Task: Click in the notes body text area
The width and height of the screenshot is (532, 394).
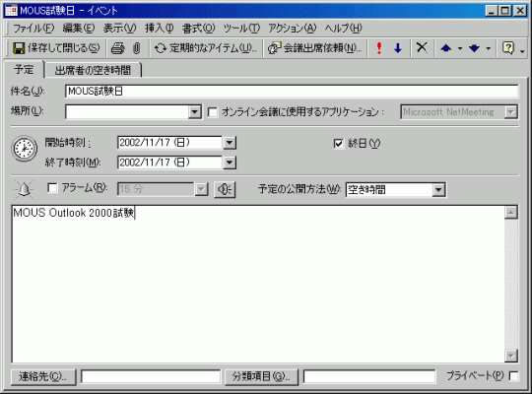Action: (258, 284)
